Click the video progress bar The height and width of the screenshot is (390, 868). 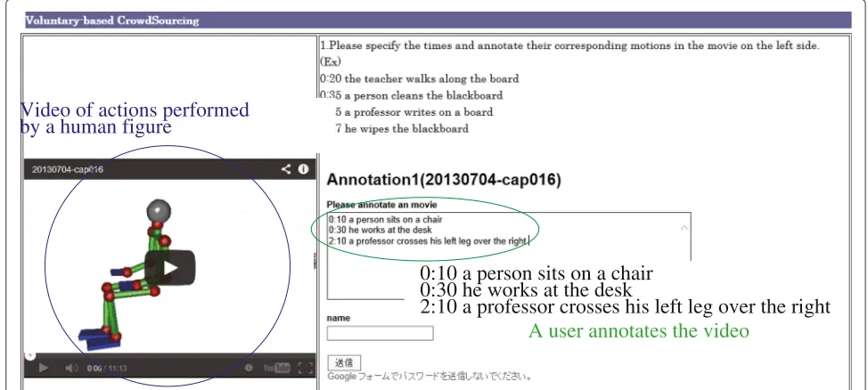click(x=169, y=355)
